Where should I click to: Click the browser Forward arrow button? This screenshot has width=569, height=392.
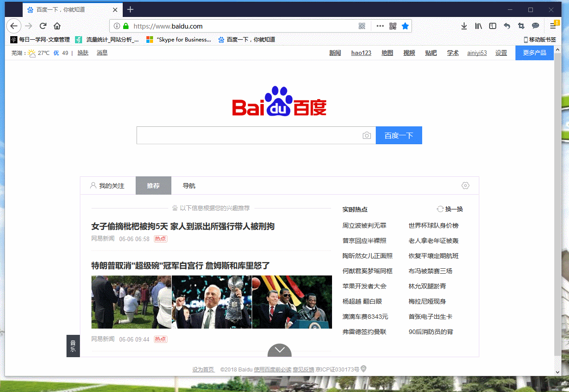29,26
